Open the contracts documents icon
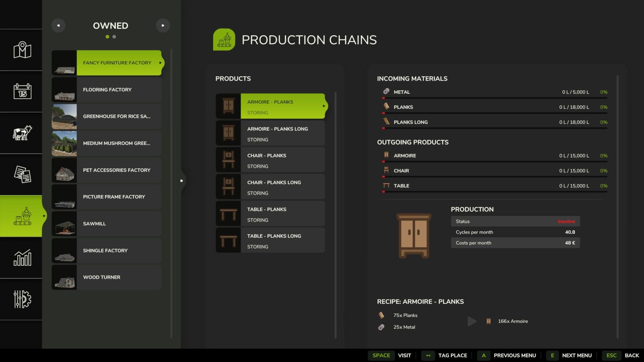Image resolution: width=644 pixels, height=362 pixels. point(22,174)
